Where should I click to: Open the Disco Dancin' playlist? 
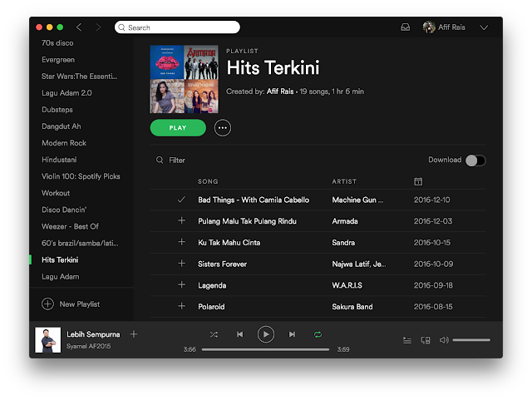click(x=64, y=210)
